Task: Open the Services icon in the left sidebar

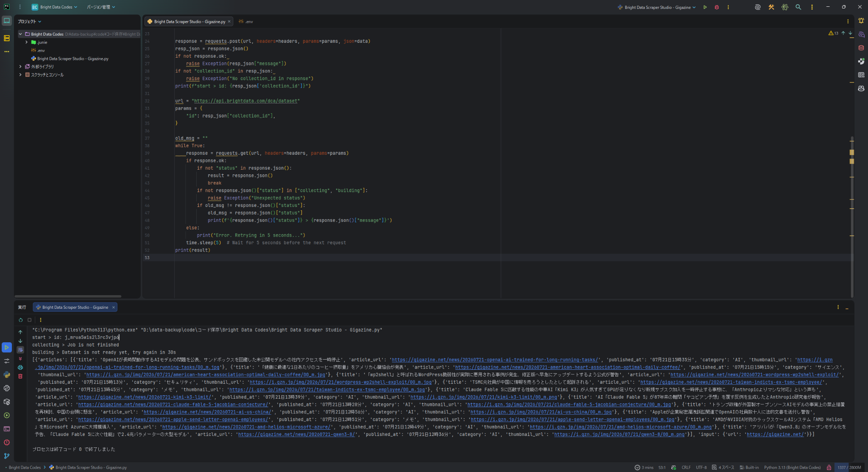Action: pos(7,415)
